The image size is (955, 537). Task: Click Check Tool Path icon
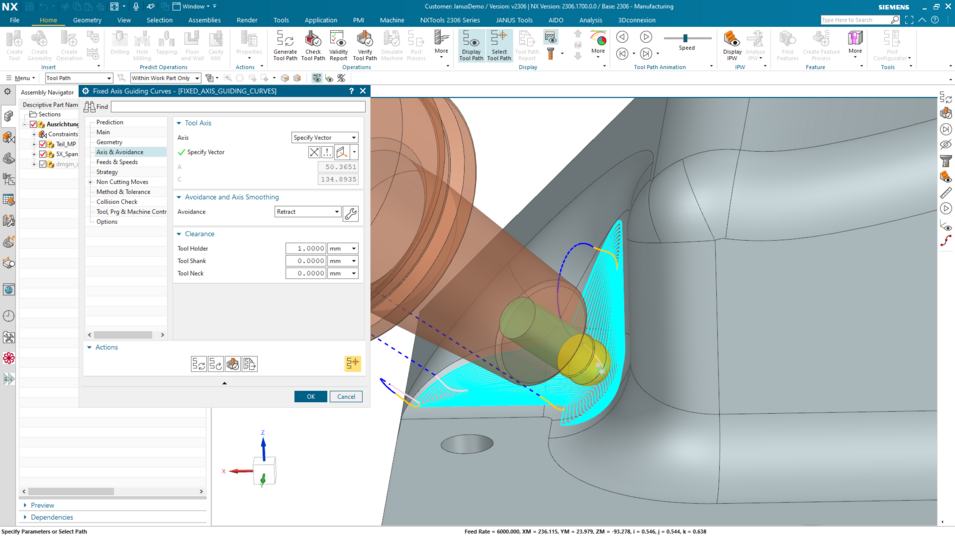coord(312,46)
